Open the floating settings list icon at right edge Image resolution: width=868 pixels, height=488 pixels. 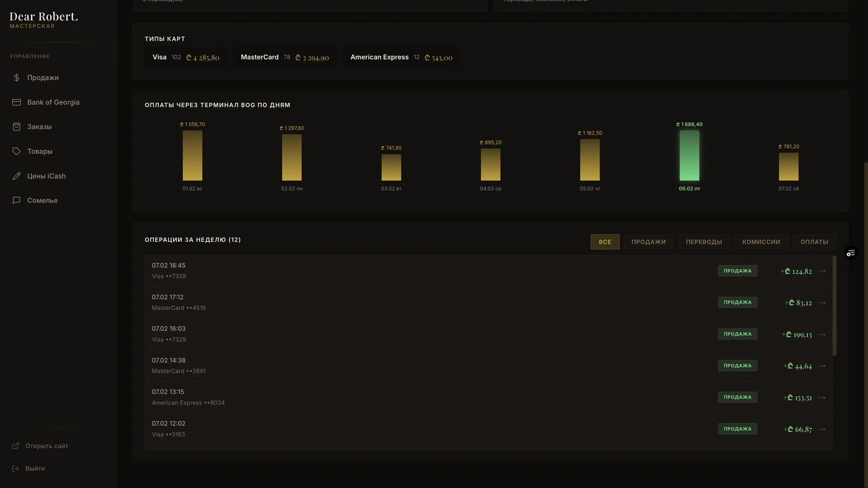pos(851,253)
